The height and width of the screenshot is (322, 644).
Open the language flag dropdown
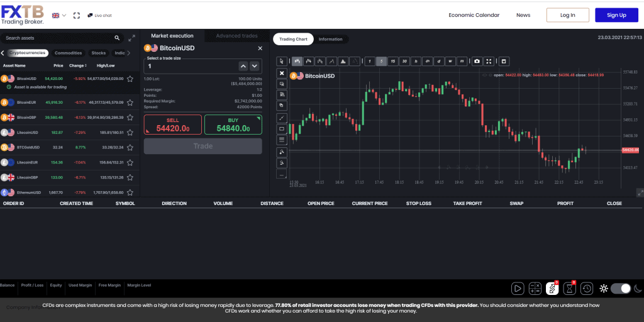pos(58,16)
